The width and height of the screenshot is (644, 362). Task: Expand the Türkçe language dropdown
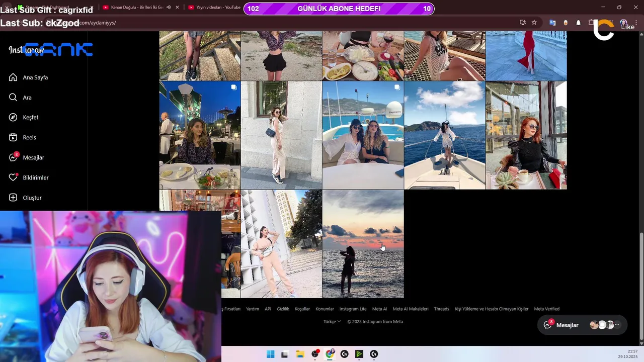coord(332,322)
